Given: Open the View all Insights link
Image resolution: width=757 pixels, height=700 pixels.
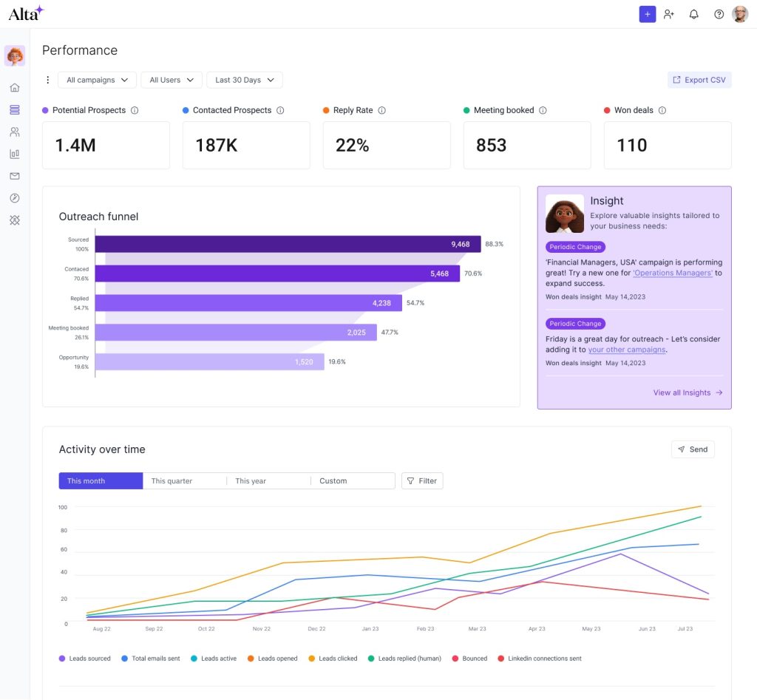Looking at the screenshot, I should tap(688, 393).
